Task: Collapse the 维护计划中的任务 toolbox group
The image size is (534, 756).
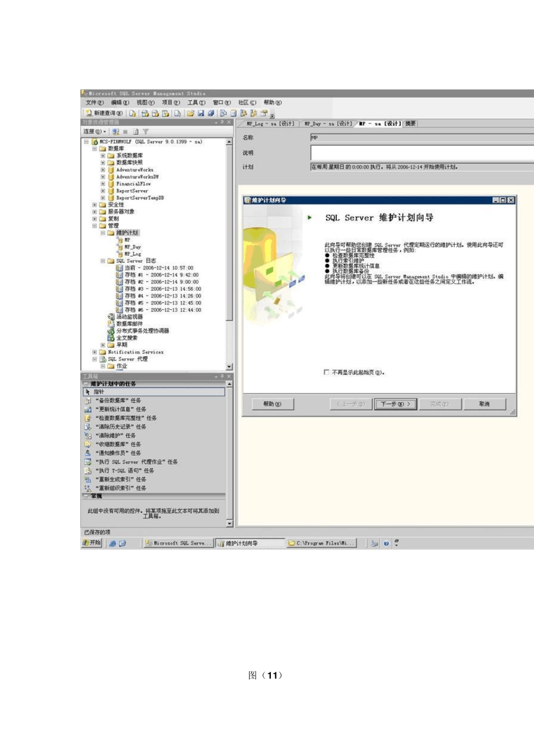Action: (86, 384)
